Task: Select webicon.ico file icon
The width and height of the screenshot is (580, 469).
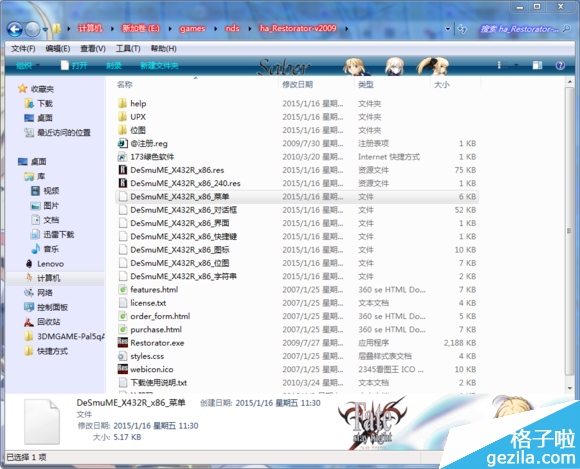Action: point(122,369)
